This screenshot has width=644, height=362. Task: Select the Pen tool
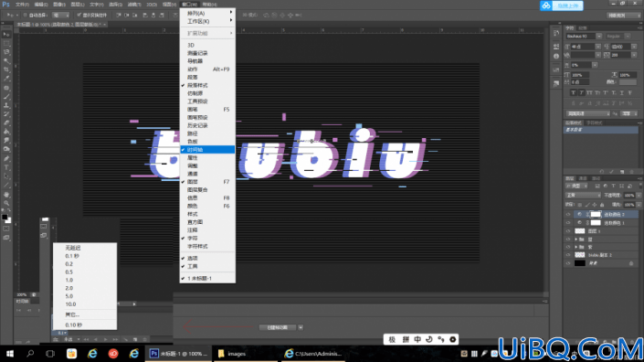[x=6, y=159]
